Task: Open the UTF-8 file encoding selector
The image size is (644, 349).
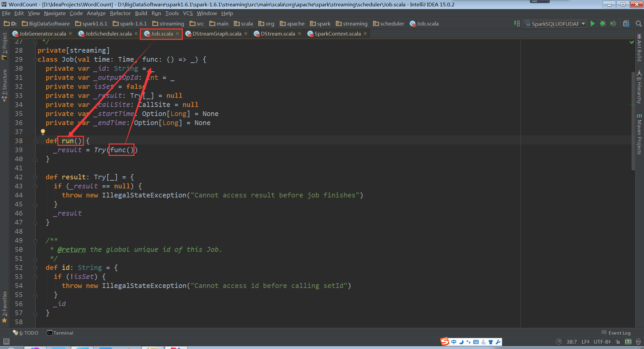Action: [602, 342]
